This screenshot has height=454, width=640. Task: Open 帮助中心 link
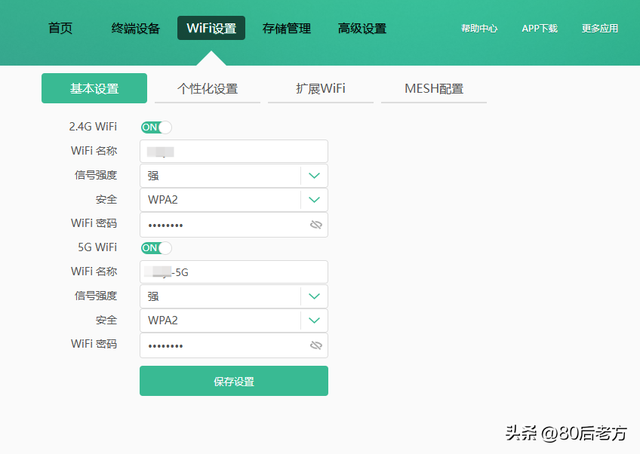[479, 29]
